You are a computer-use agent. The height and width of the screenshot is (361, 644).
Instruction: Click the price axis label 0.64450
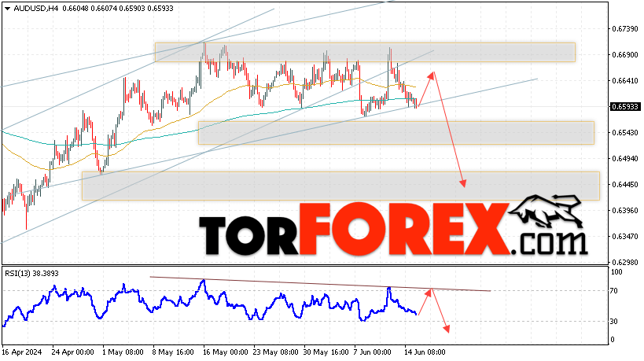pyautogui.click(x=625, y=185)
